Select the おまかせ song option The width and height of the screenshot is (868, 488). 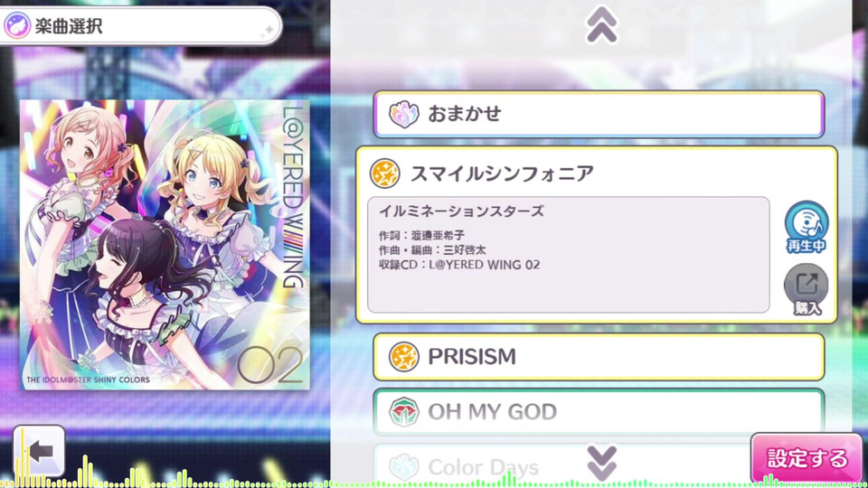(599, 115)
